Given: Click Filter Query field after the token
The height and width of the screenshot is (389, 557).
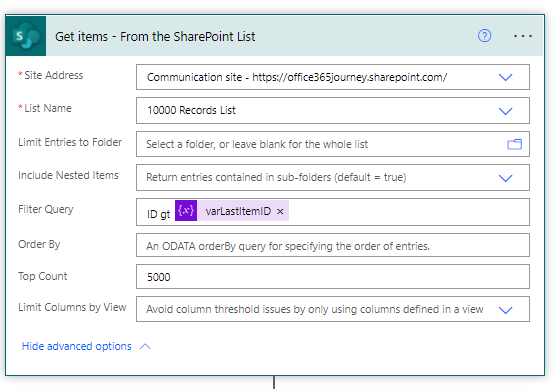Looking at the screenshot, I should 409,212.
